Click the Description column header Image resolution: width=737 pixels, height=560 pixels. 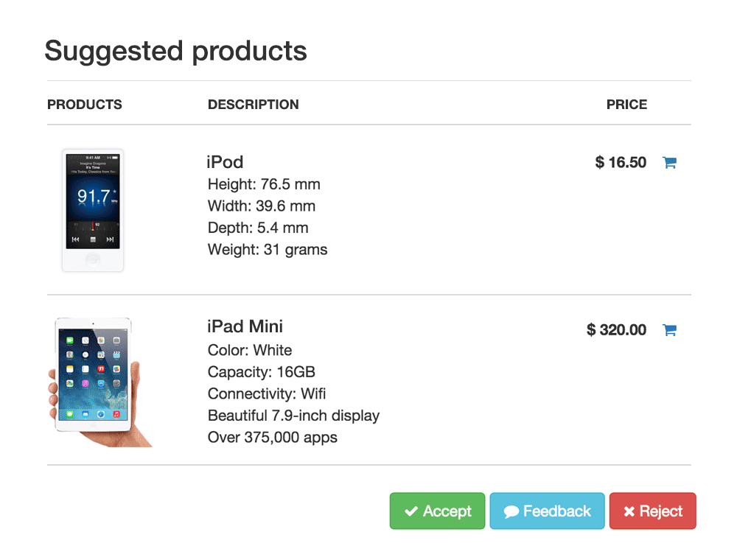(253, 105)
